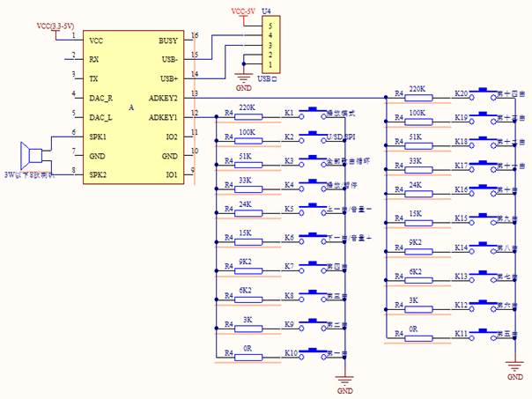The width and height of the screenshot is (532, 399).
Task: Click the ground symbol at bottom right
Action: click(x=515, y=370)
